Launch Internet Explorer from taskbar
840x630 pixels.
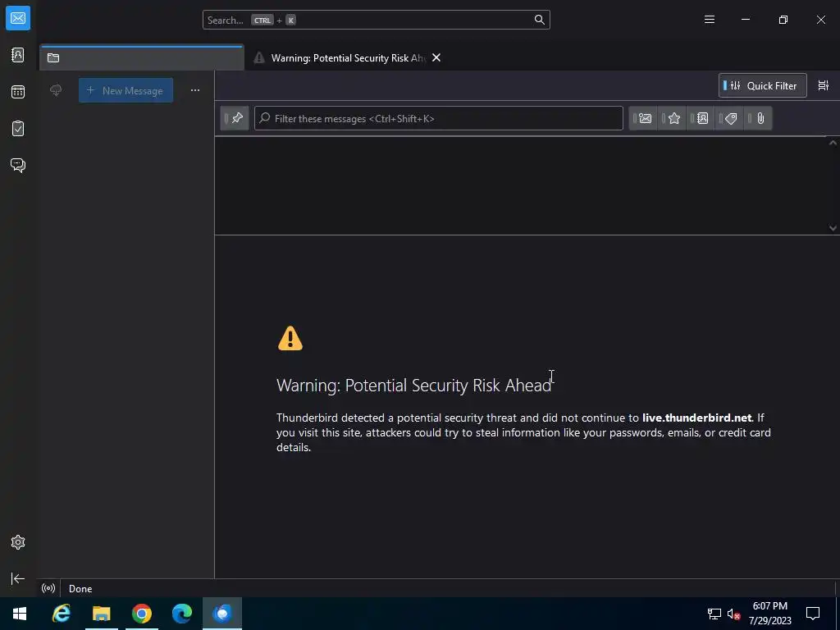pos(61,614)
